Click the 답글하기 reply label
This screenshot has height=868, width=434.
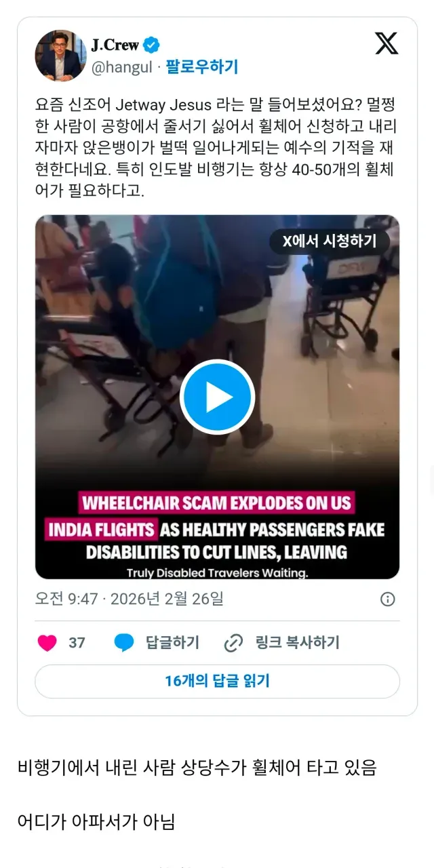pos(172,642)
